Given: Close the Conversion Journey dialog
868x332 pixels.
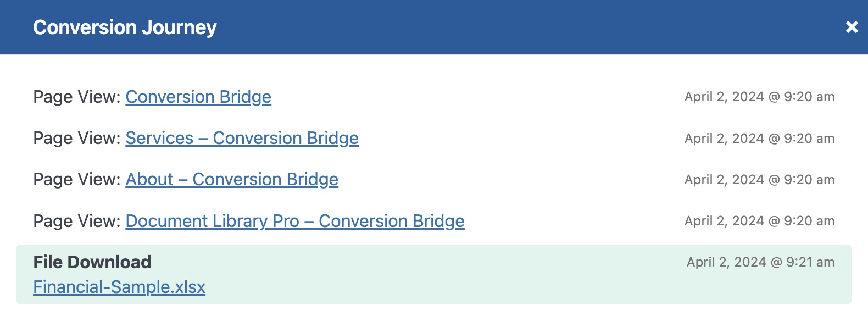Looking at the screenshot, I should click(x=853, y=26).
